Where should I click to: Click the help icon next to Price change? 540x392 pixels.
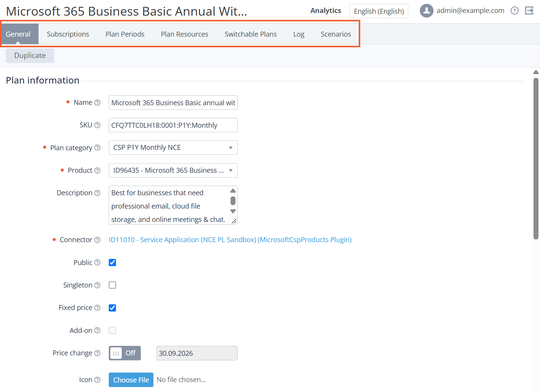point(97,353)
